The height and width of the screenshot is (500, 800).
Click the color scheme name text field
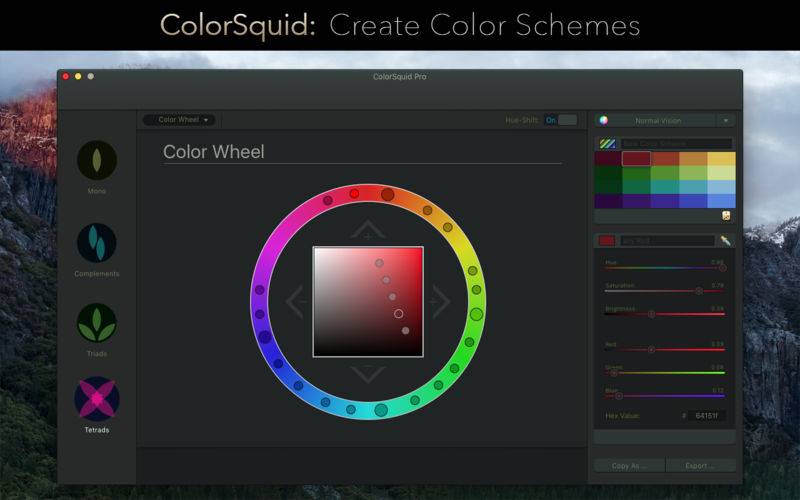click(x=677, y=144)
